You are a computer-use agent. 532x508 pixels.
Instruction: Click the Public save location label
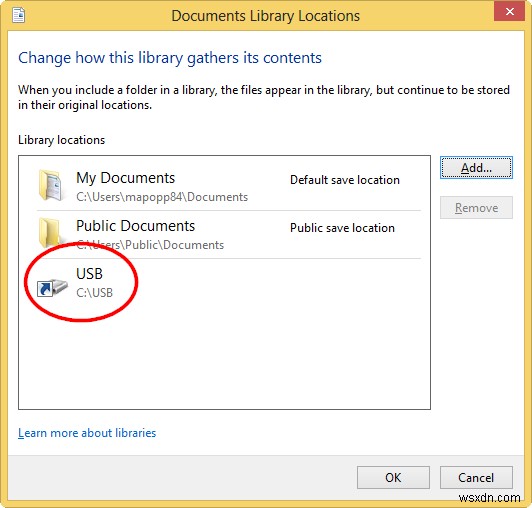pyautogui.click(x=342, y=228)
